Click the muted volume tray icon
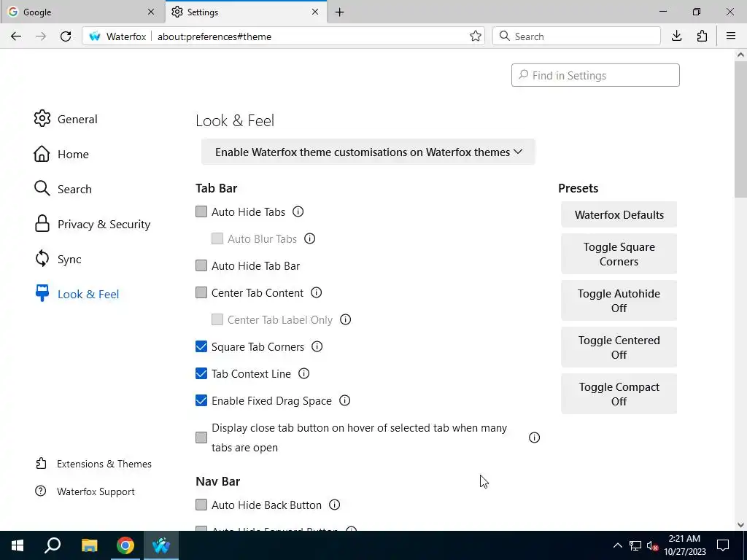This screenshot has width=747, height=560. click(653, 545)
